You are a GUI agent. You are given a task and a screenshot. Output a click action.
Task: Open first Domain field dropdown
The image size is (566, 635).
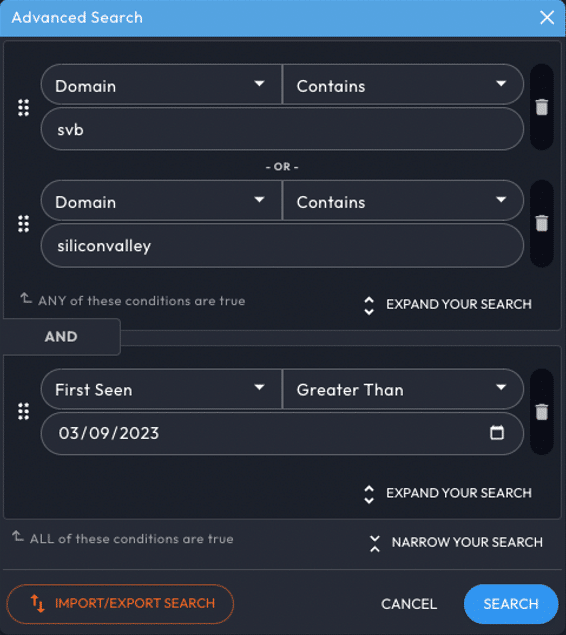coord(161,84)
